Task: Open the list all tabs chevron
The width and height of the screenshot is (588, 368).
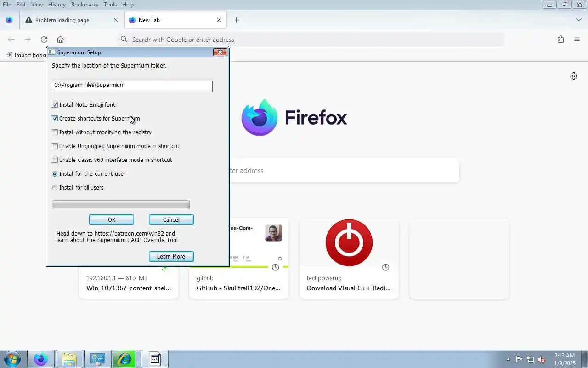Action: (x=579, y=20)
